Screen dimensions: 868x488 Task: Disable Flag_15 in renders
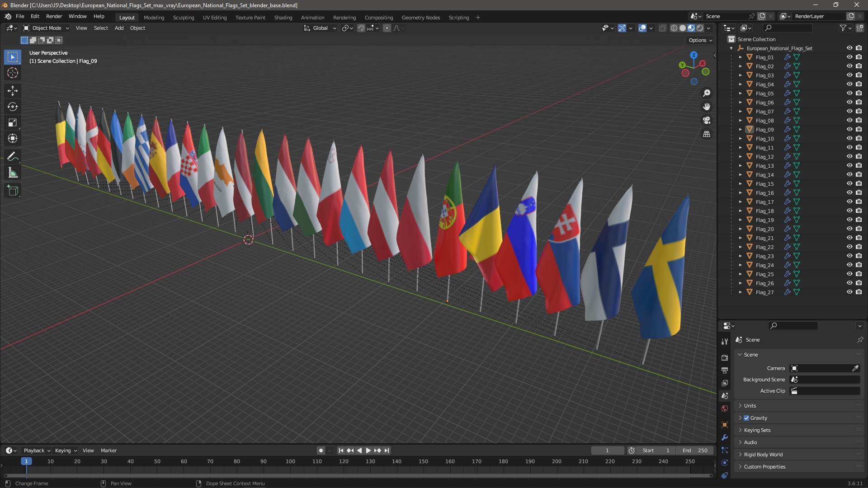pyautogui.click(x=859, y=183)
